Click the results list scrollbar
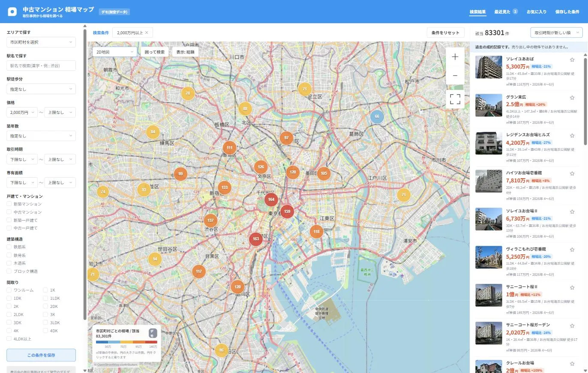 click(585, 101)
